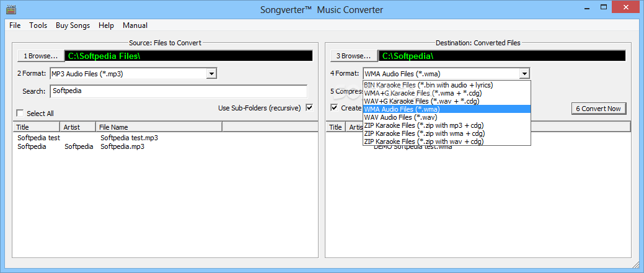Select the Softpedia test.mp3 file row

(130, 138)
